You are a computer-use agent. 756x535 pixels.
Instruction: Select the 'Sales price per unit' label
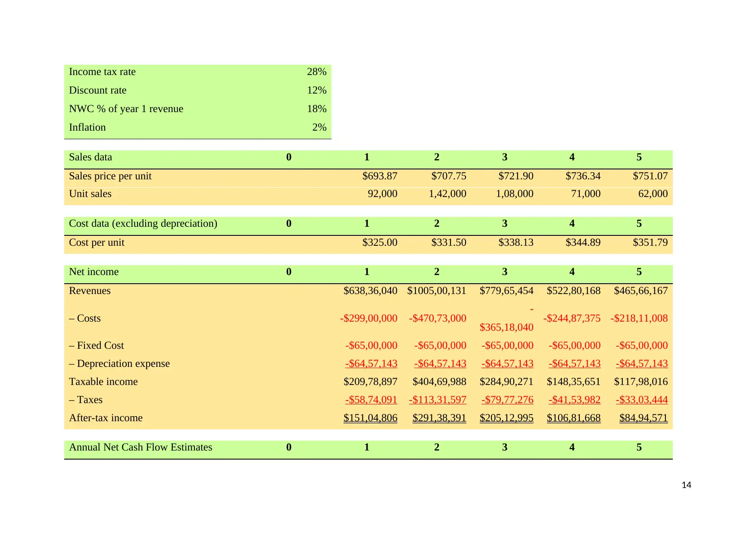pos(110,176)
